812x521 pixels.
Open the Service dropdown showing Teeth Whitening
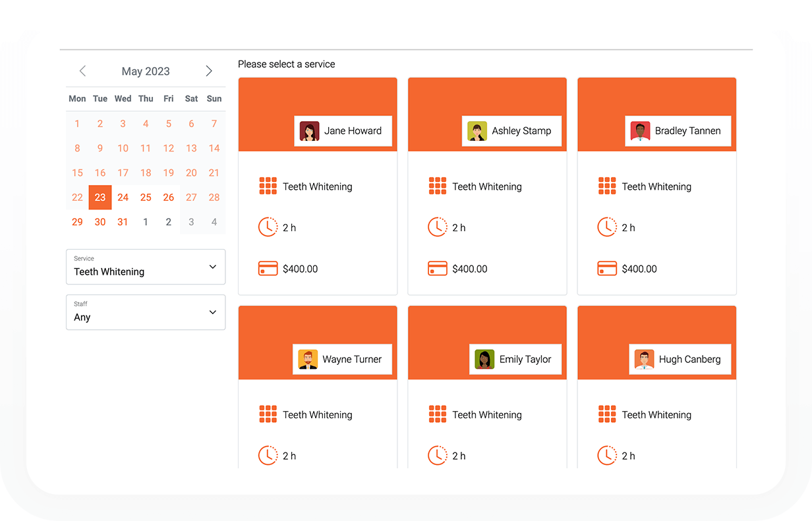click(x=146, y=267)
